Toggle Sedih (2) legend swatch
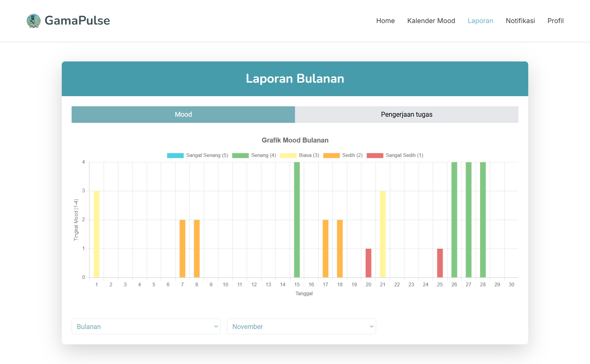 [332, 155]
